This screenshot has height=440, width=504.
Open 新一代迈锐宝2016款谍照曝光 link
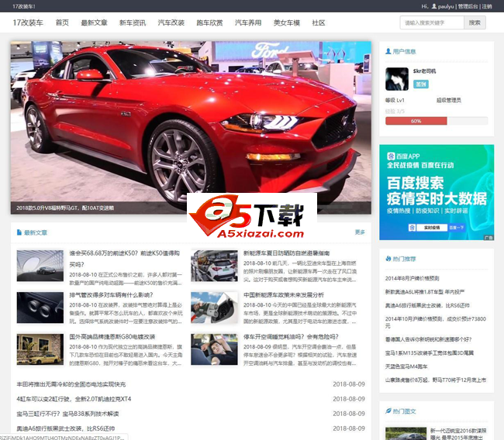pyautogui.click(x=458, y=434)
